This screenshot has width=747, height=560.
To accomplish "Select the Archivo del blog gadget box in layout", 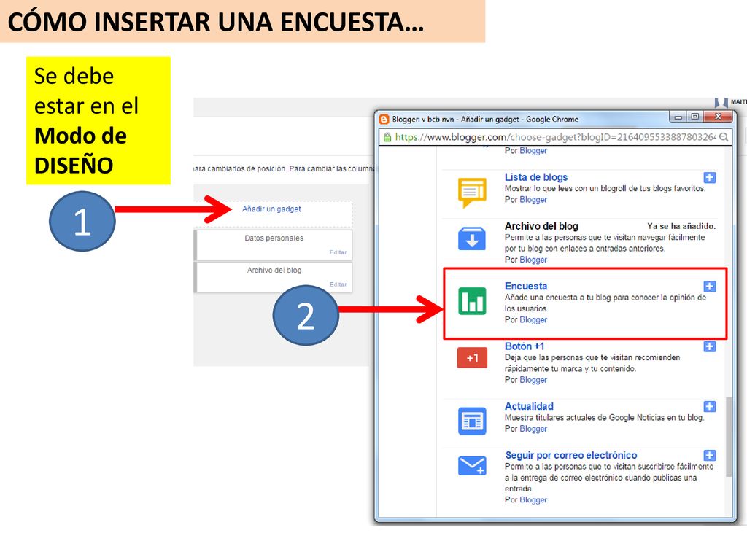I will point(274,277).
